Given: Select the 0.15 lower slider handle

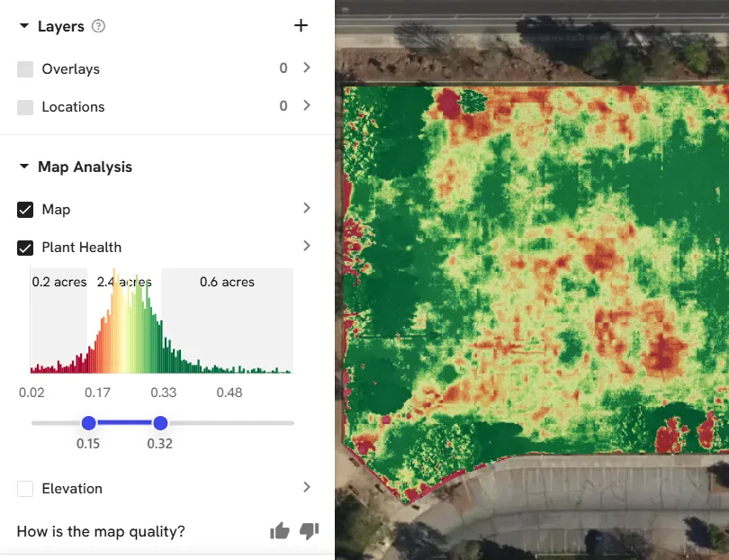Looking at the screenshot, I should (89, 423).
